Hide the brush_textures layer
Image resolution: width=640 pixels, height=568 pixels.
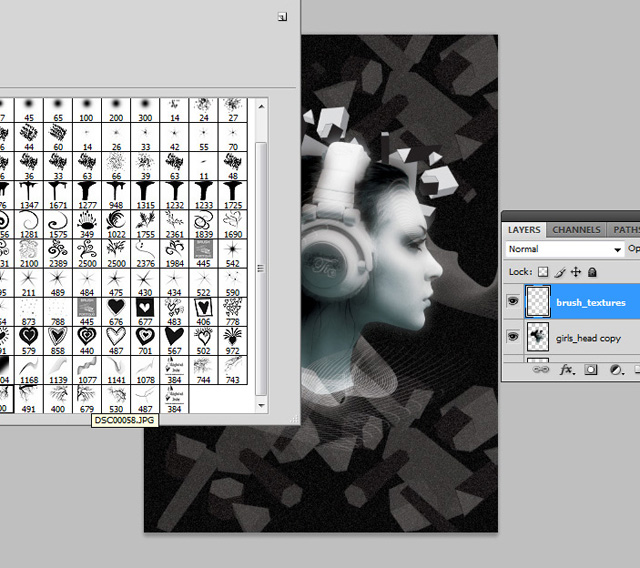click(514, 302)
